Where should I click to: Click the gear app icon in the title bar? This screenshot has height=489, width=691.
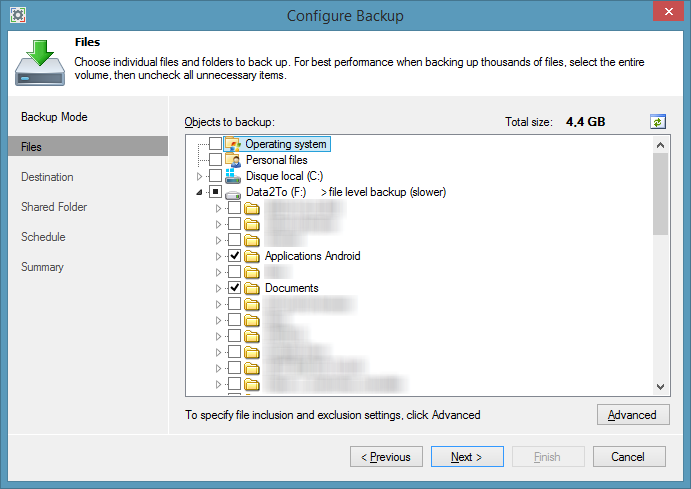click(x=18, y=15)
